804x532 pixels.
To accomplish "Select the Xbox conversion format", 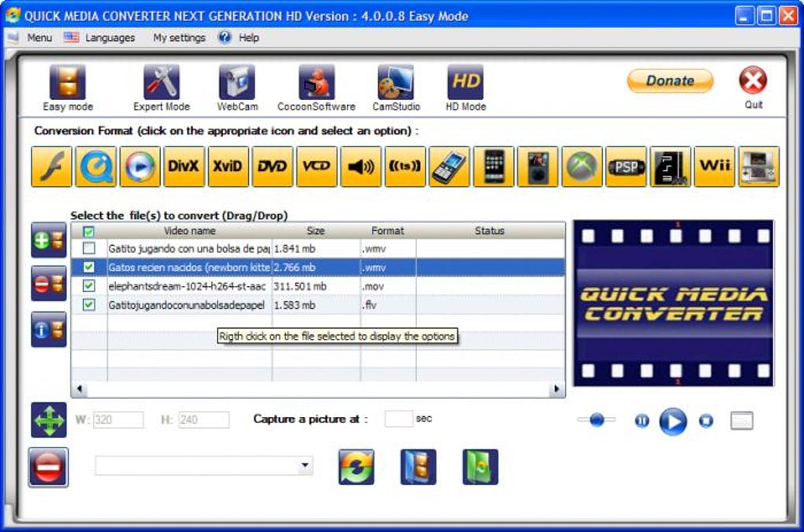I will click(582, 166).
